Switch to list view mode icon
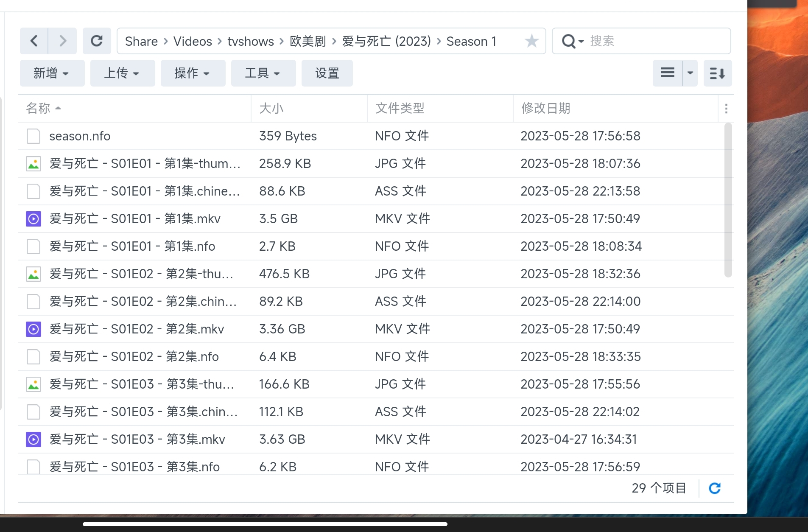Image resolution: width=808 pixels, height=532 pixels. tap(668, 73)
